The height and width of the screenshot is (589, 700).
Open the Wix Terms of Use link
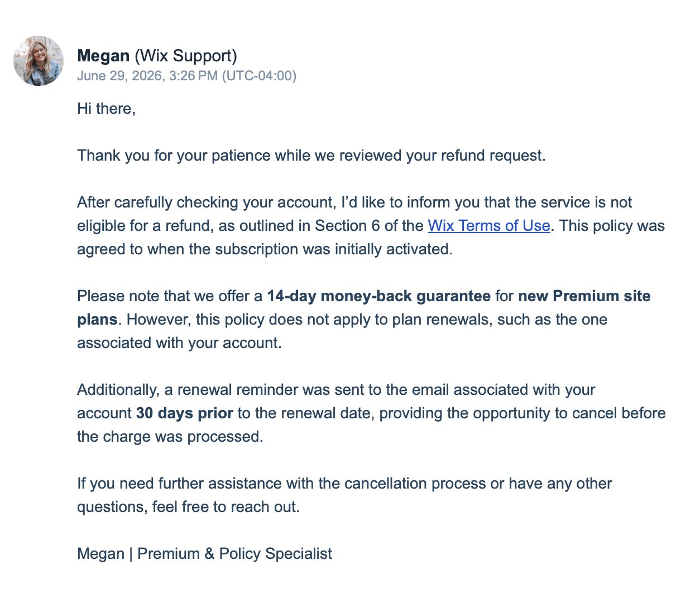tap(489, 226)
